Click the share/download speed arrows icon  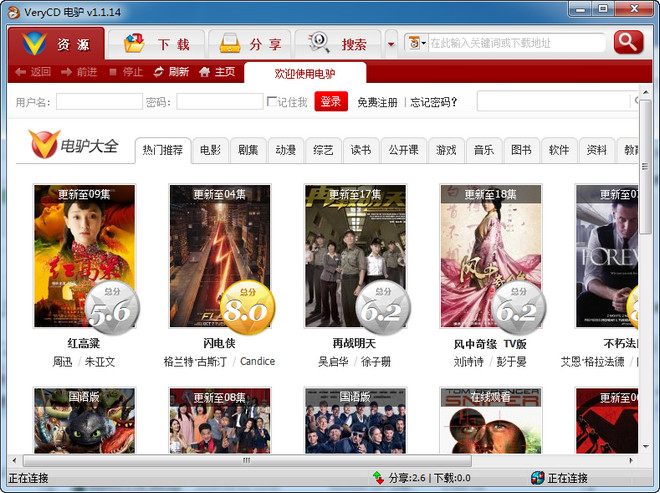(378, 478)
